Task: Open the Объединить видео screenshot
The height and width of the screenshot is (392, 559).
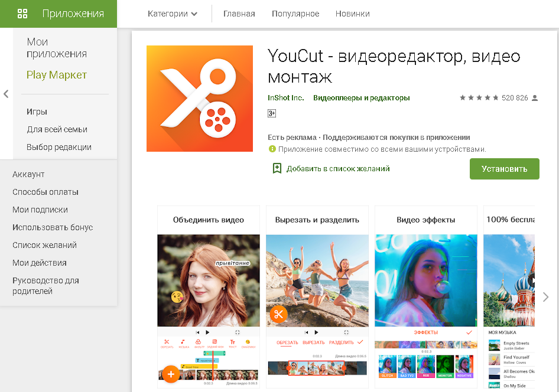Action: 209,297
